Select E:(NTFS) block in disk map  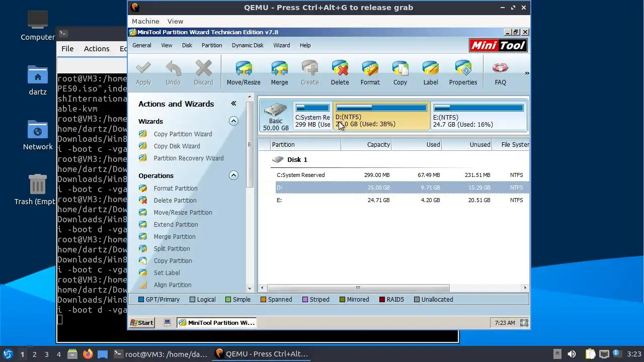[x=478, y=116]
